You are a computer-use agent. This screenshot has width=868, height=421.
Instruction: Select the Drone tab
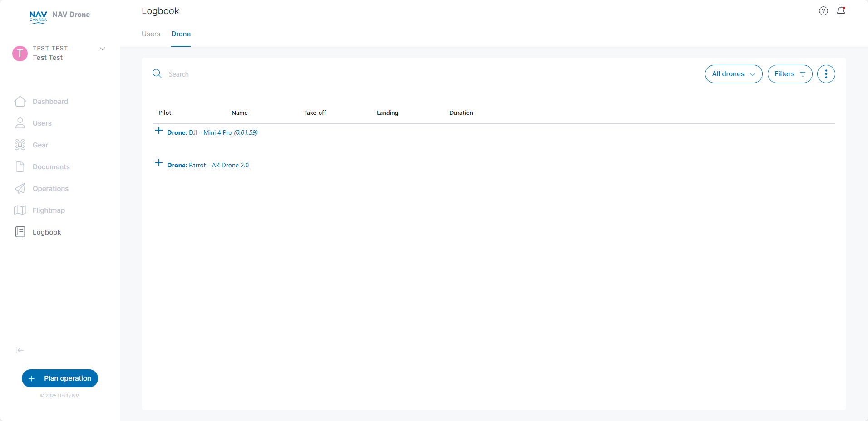(x=181, y=34)
